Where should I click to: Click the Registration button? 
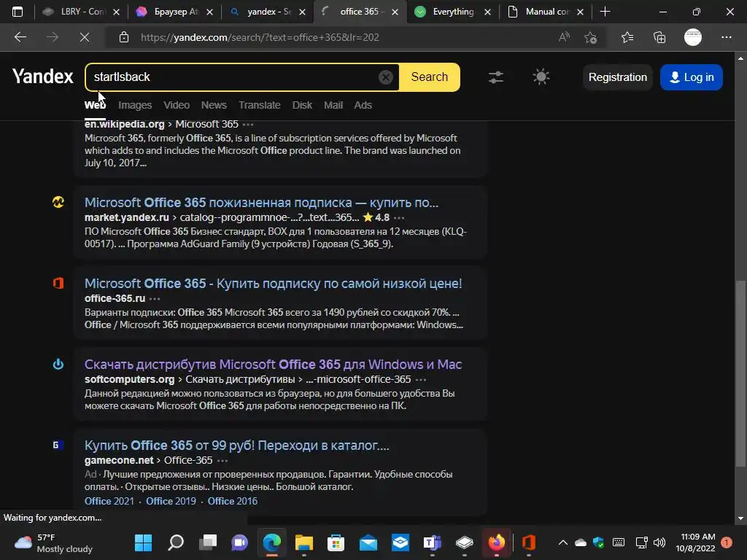click(617, 77)
